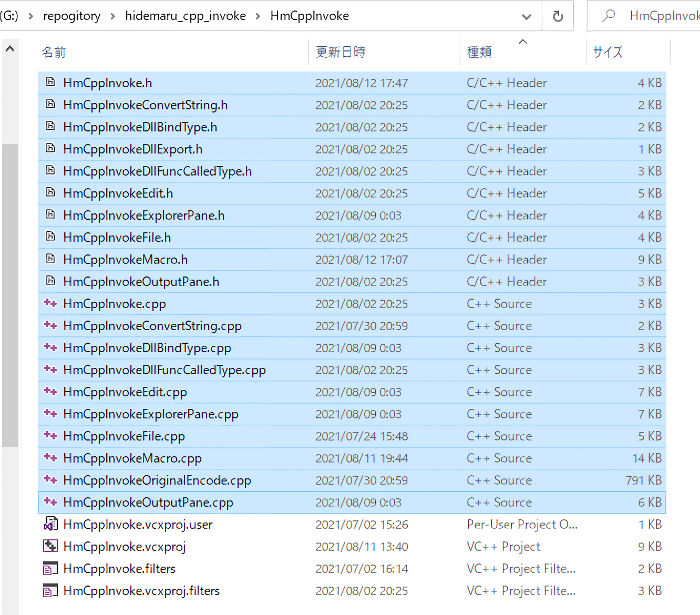Open the address bar history dropdown
Screen dimensions: 700x615
(526, 16)
